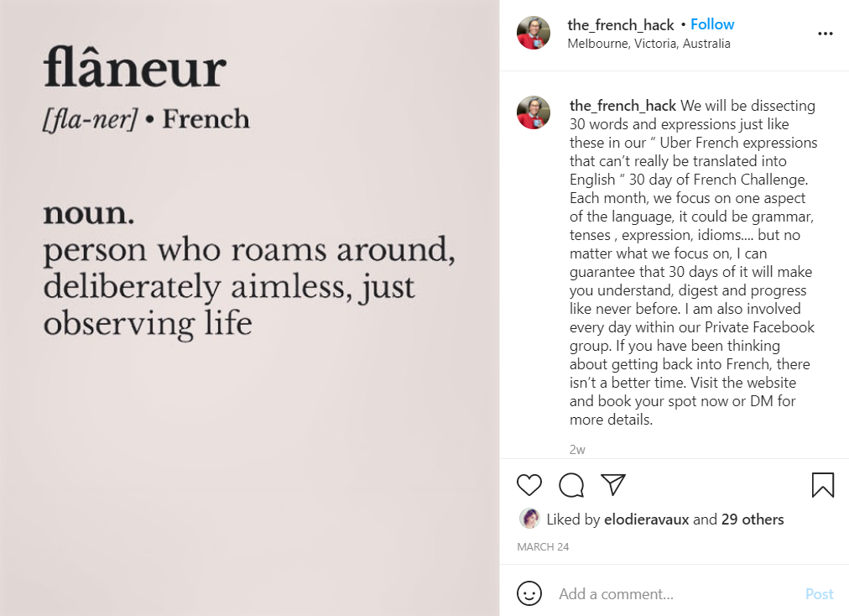Click the flâneur definition image
849x616 pixels.
[x=250, y=308]
